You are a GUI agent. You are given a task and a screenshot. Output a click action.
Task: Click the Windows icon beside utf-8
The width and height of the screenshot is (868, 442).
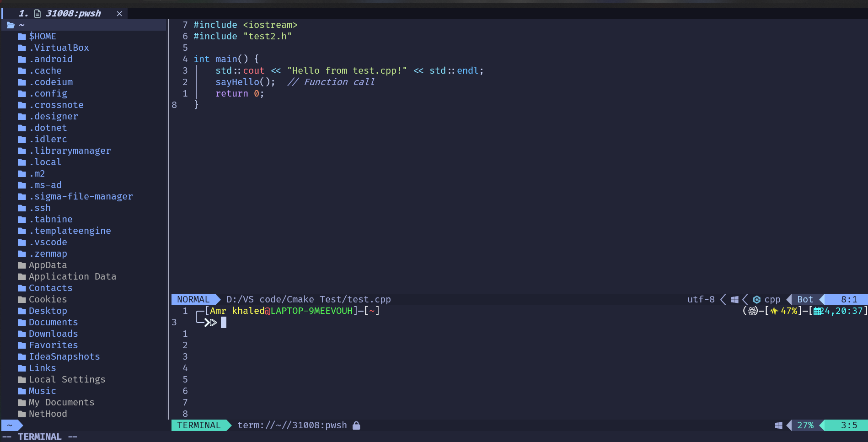coord(734,300)
